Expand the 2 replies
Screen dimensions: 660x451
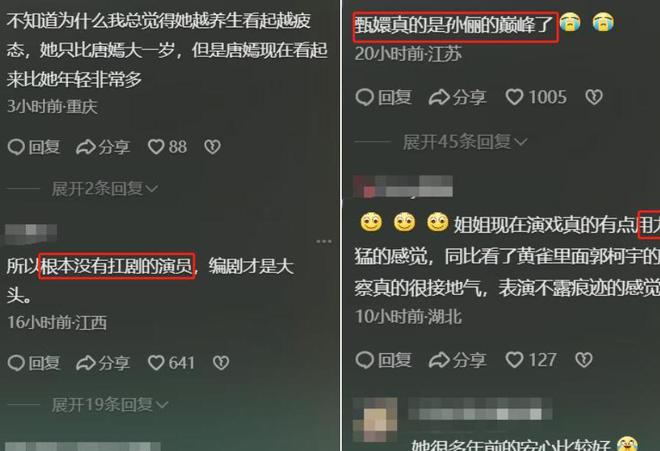(x=104, y=189)
